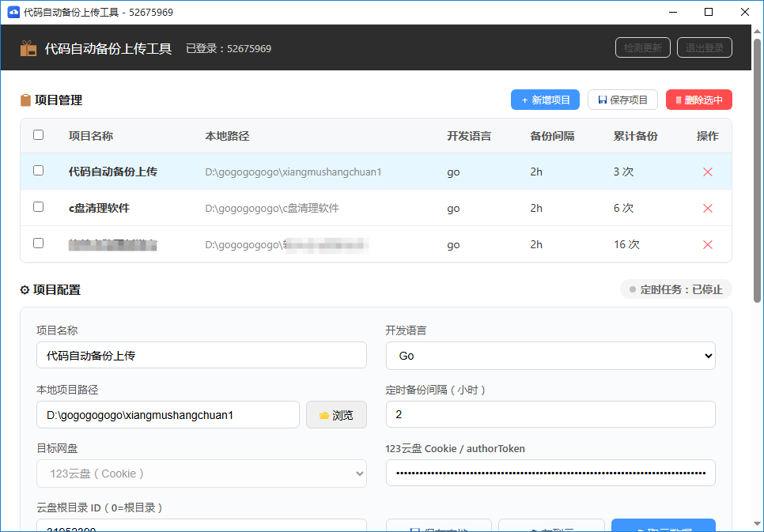Click the clipboard icon beside 项目管理

coord(25,100)
